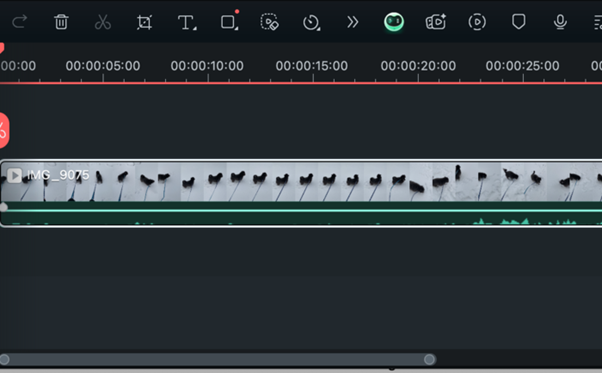
Task: Click the AI video camera sparkle icon
Action: (436, 22)
